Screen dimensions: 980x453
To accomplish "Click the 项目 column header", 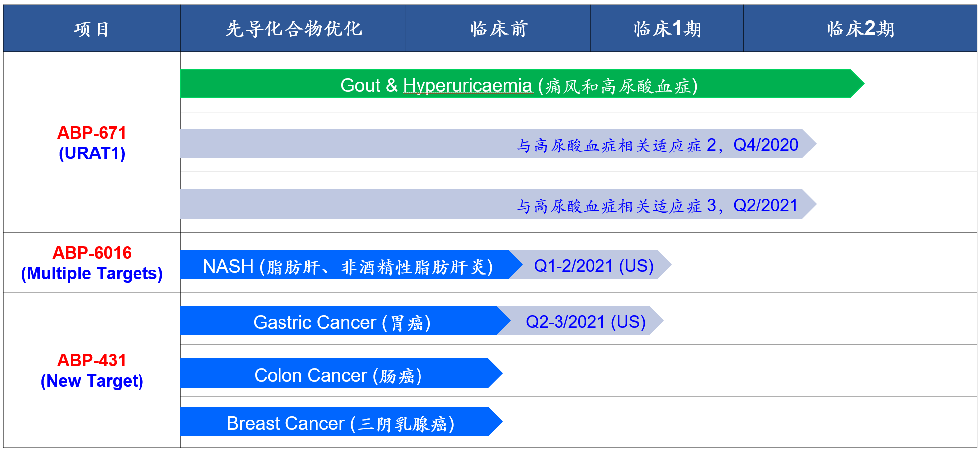I will pos(92,29).
